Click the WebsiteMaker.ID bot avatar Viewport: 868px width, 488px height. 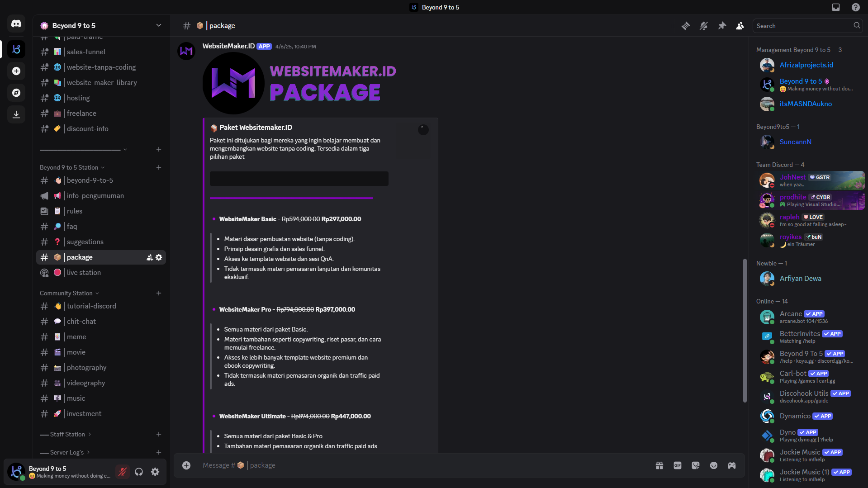pos(186,51)
